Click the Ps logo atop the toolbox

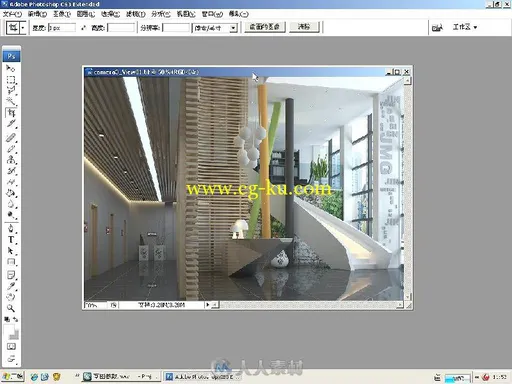pos(12,56)
